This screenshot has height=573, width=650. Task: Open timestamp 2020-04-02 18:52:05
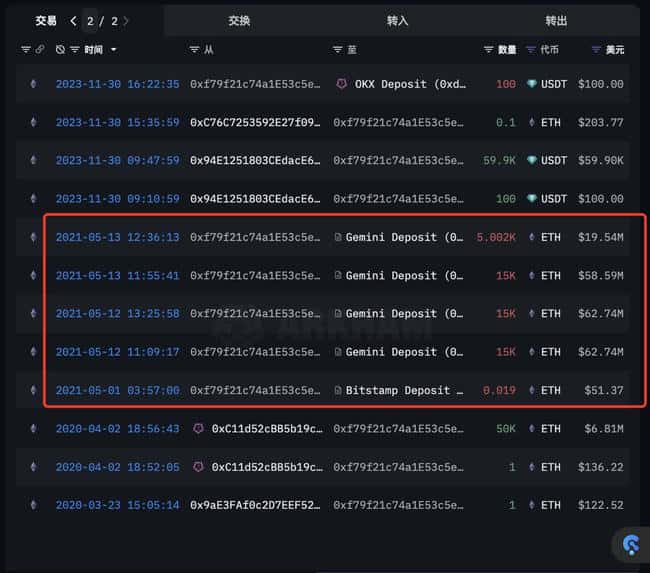click(118, 467)
